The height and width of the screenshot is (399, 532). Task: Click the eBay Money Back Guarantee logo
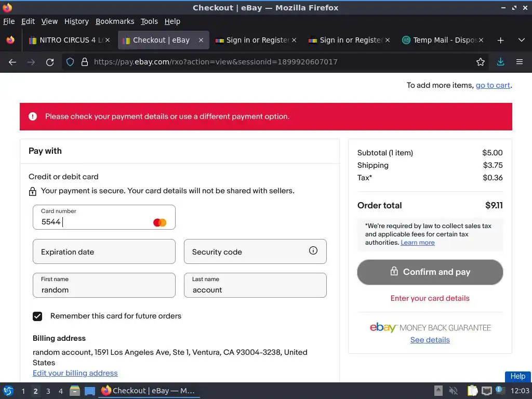pyautogui.click(x=430, y=327)
